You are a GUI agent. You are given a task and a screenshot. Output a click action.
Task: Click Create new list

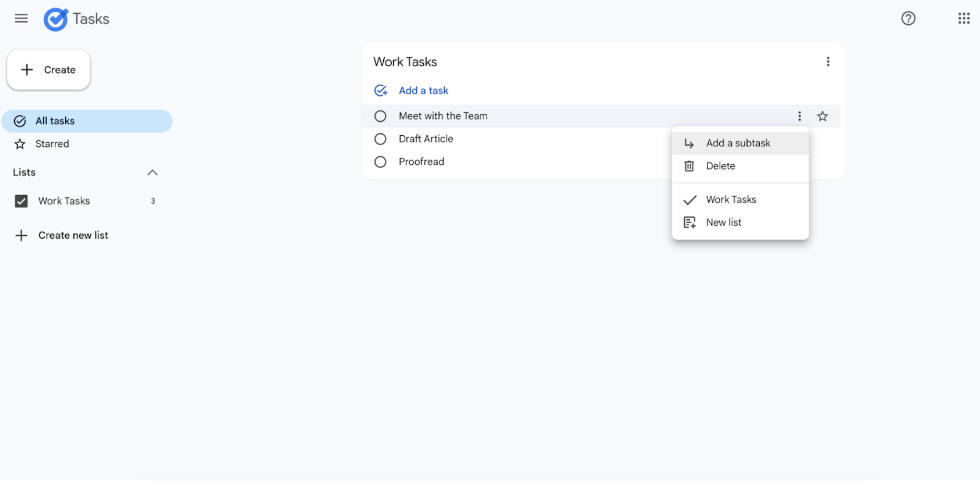pos(73,235)
